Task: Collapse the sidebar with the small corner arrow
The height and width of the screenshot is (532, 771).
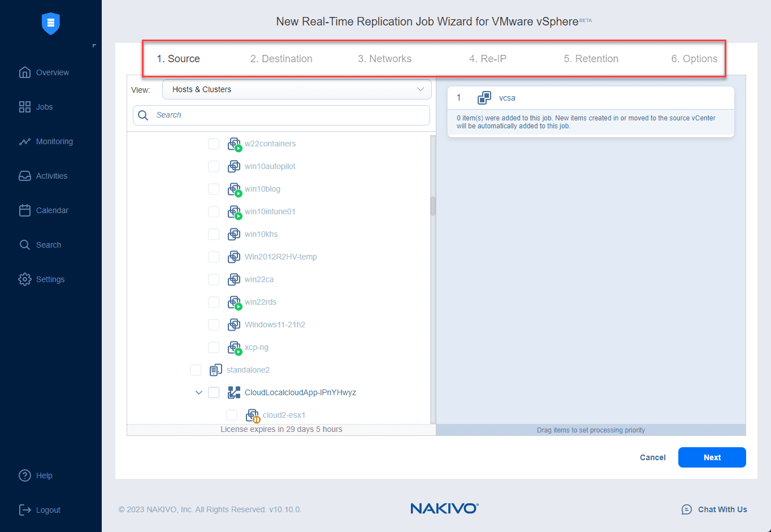Action: pos(94,45)
